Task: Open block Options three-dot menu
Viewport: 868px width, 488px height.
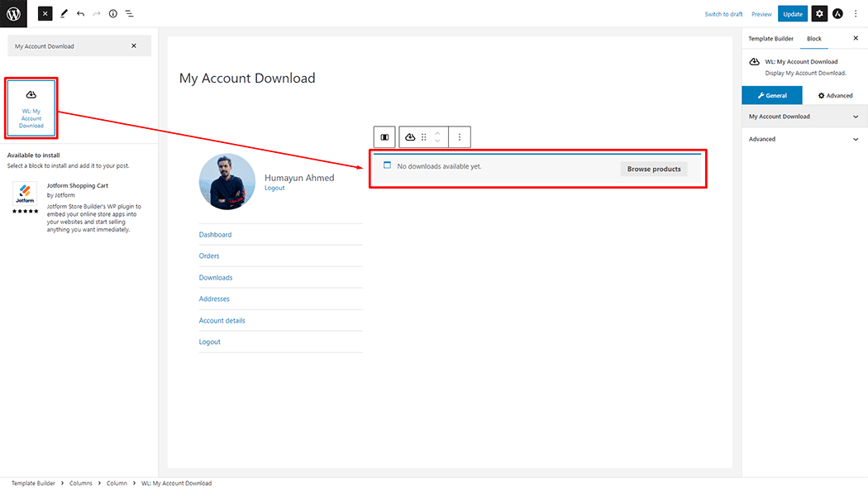Action: coord(460,136)
